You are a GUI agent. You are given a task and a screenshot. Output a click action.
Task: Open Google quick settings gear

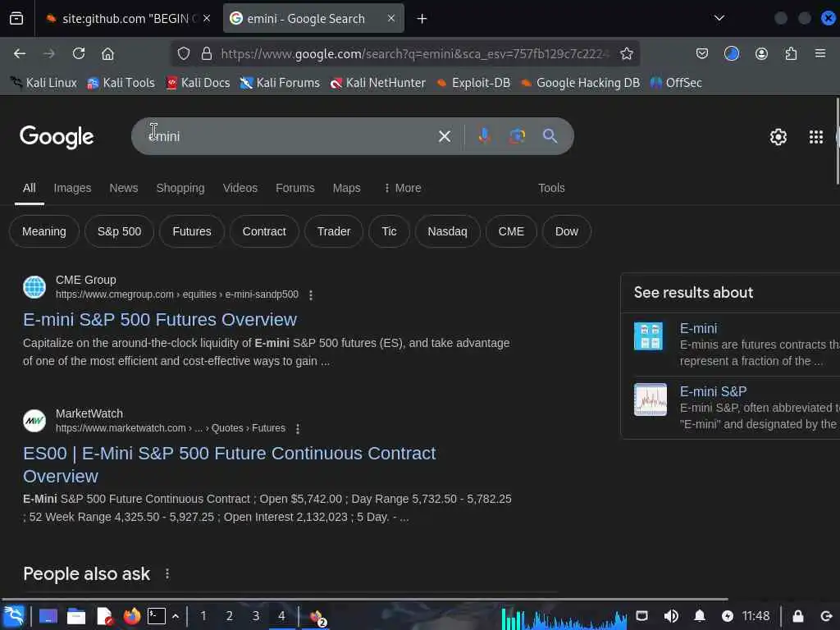778,137
